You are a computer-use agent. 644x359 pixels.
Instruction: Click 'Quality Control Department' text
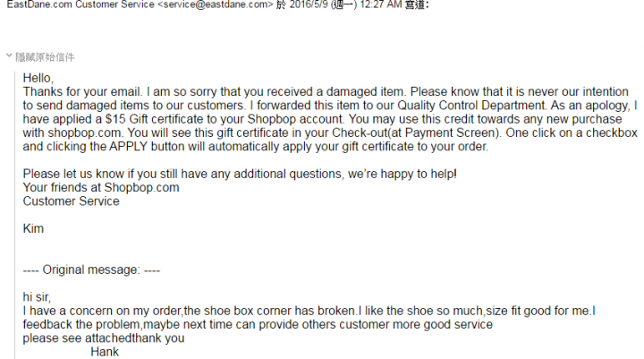[472, 106]
